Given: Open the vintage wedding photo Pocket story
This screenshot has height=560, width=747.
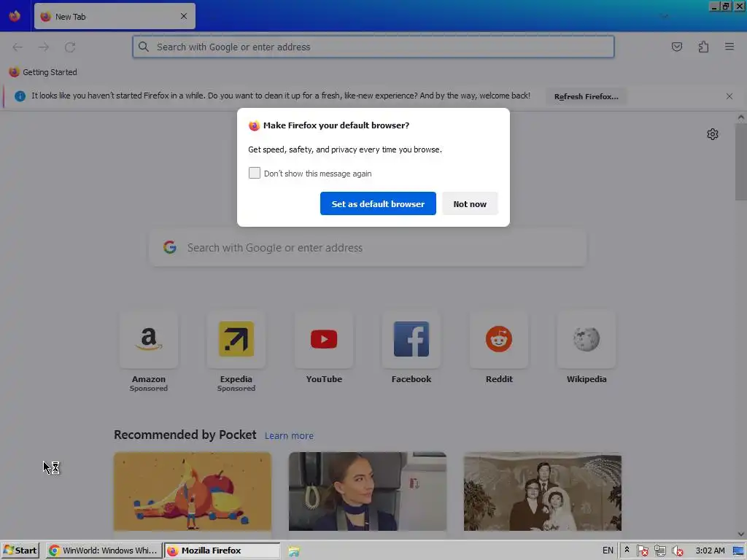Looking at the screenshot, I should (x=543, y=491).
